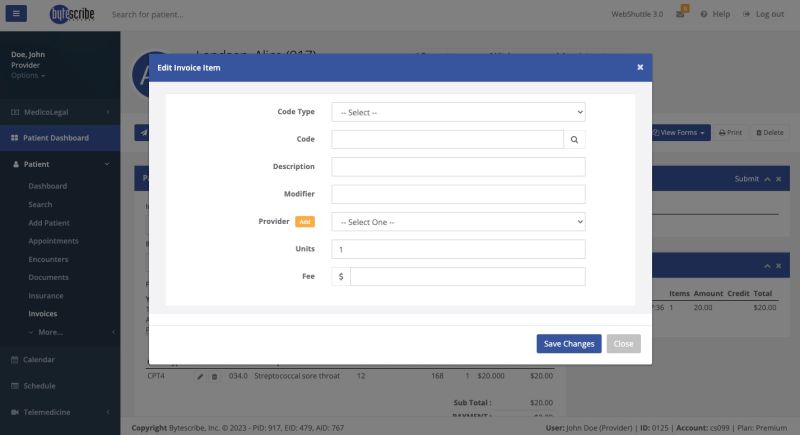Screen dimensions: 800x435
Task: Open Patient Dashboard in the sidebar
Action: point(57,138)
